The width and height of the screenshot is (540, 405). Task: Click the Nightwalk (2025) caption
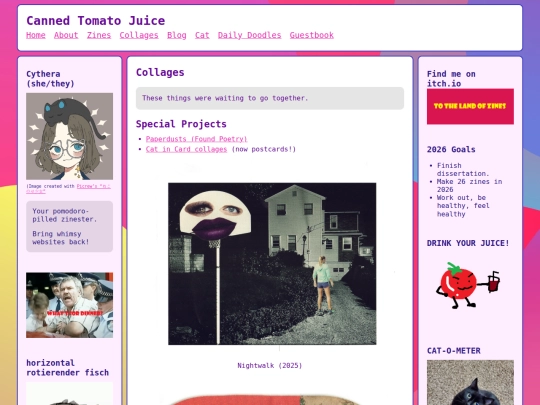click(x=270, y=365)
